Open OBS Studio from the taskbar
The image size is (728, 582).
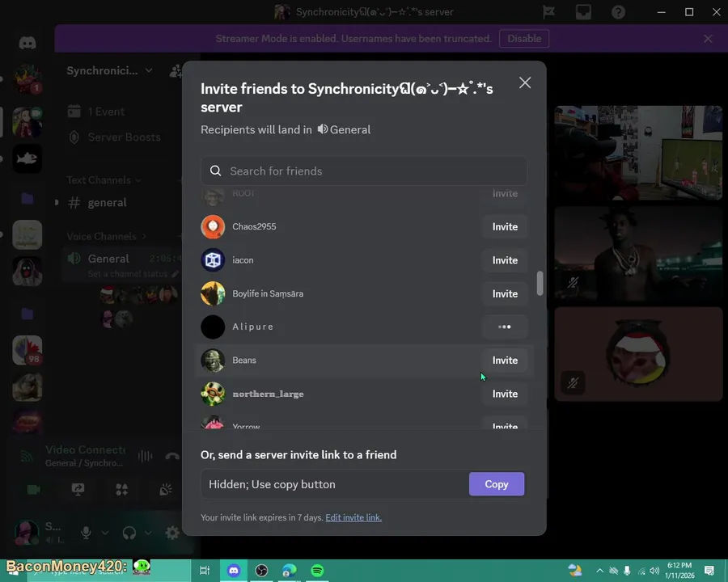coord(261,571)
